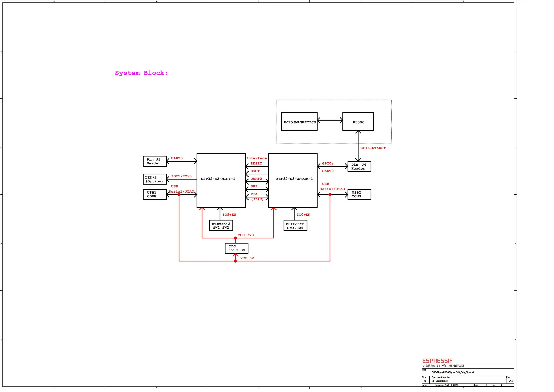Image resolution: width=554 pixels, height=392 pixels.
Task: Click the ESP32-S3-WROOM-1 block
Action: click(293, 180)
